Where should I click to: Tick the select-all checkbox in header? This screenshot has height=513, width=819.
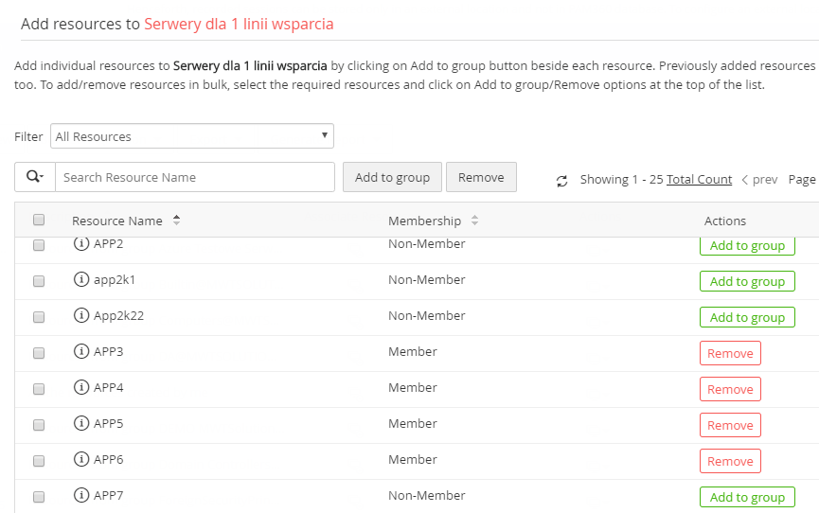(39, 221)
